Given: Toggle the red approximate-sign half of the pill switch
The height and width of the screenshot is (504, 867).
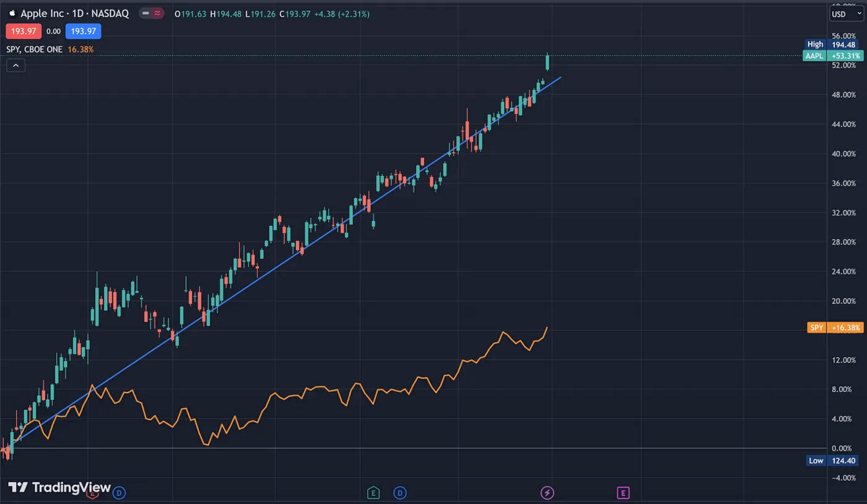Looking at the screenshot, I should coord(158,13).
